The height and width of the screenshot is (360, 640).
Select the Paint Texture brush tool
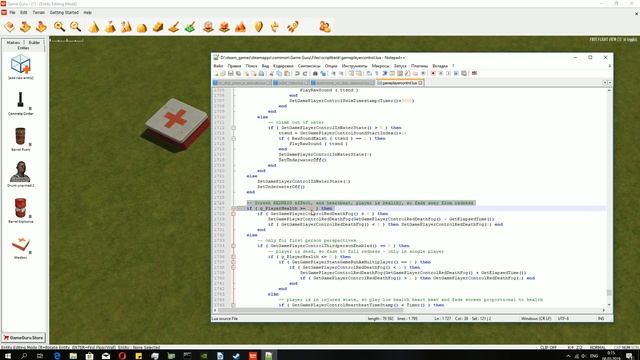[x=174, y=27]
